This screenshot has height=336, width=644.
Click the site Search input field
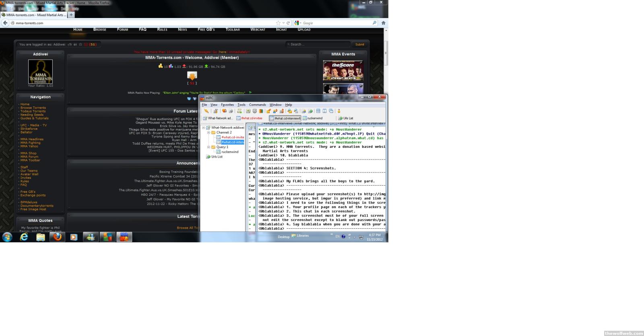[318, 45]
